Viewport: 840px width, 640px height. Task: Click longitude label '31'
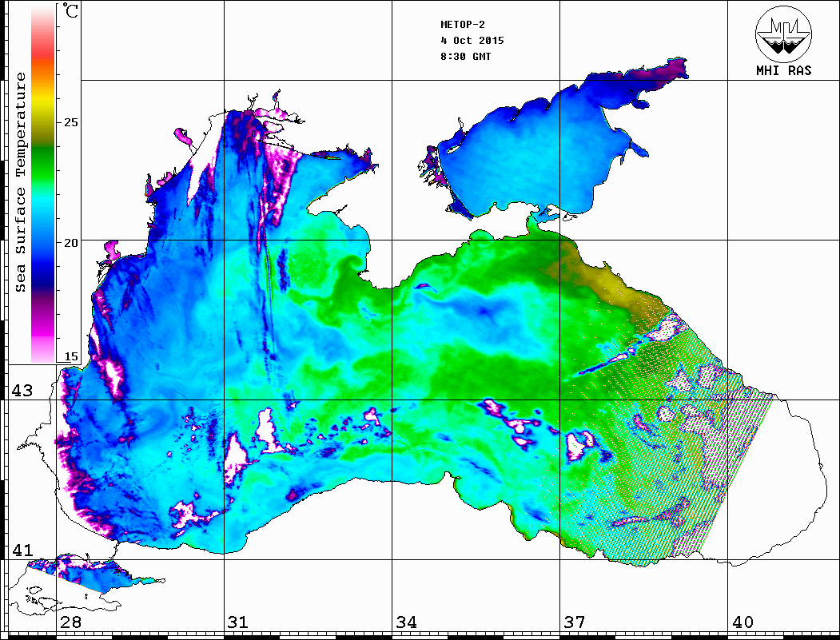238,622
